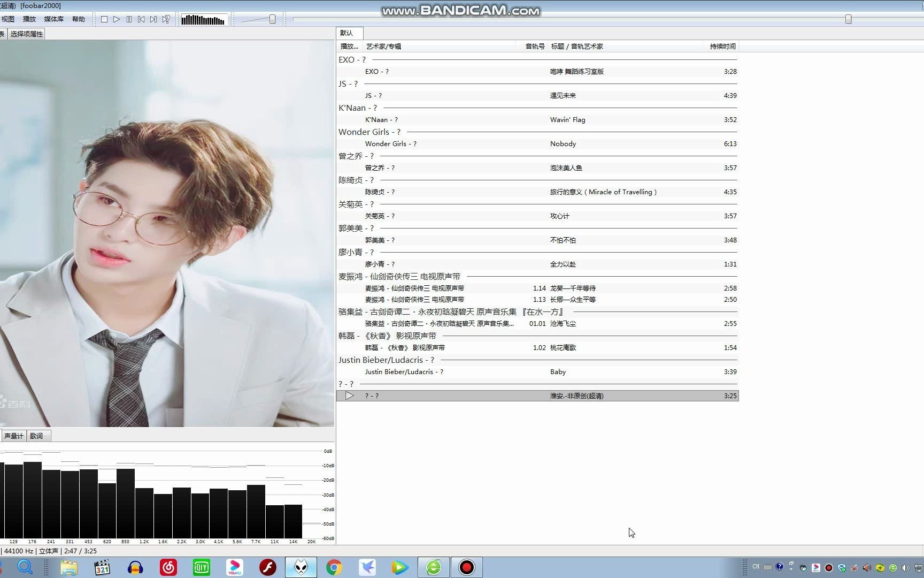Select track 桃花庵歌
This screenshot has width=924, height=578.
click(537, 348)
